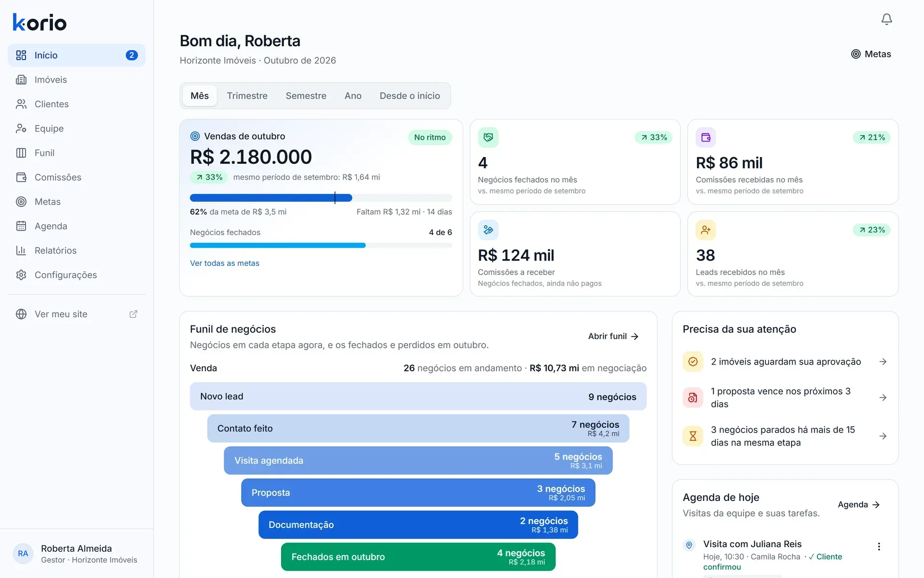Image resolution: width=924 pixels, height=578 pixels.
Task: Click the Início dashboard icon in sidebar
Action: click(x=21, y=55)
